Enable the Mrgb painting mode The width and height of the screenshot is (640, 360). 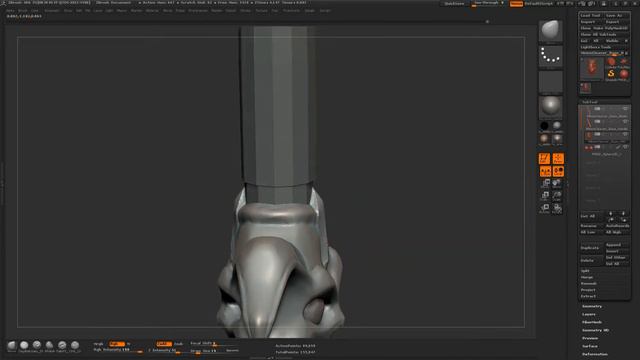click(98, 344)
